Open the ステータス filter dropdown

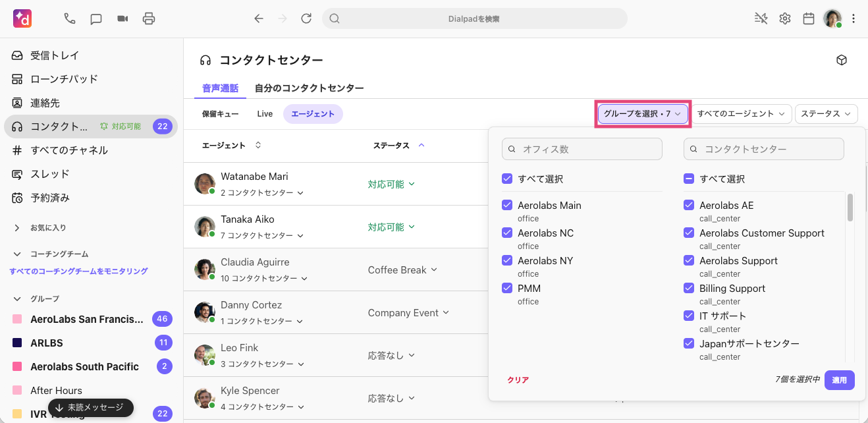click(x=826, y=114)
